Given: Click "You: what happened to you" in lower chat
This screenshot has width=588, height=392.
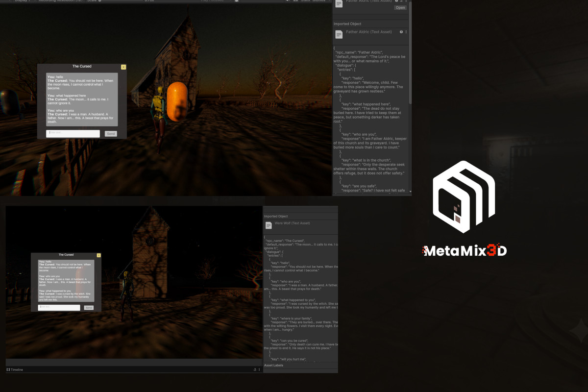Looking at the screenshot, I should (55, 291).
